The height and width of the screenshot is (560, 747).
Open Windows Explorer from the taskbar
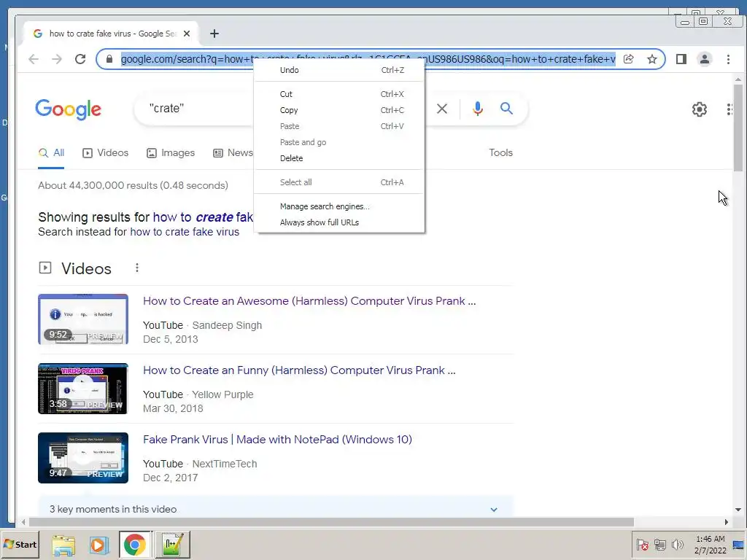coord(63,544)
